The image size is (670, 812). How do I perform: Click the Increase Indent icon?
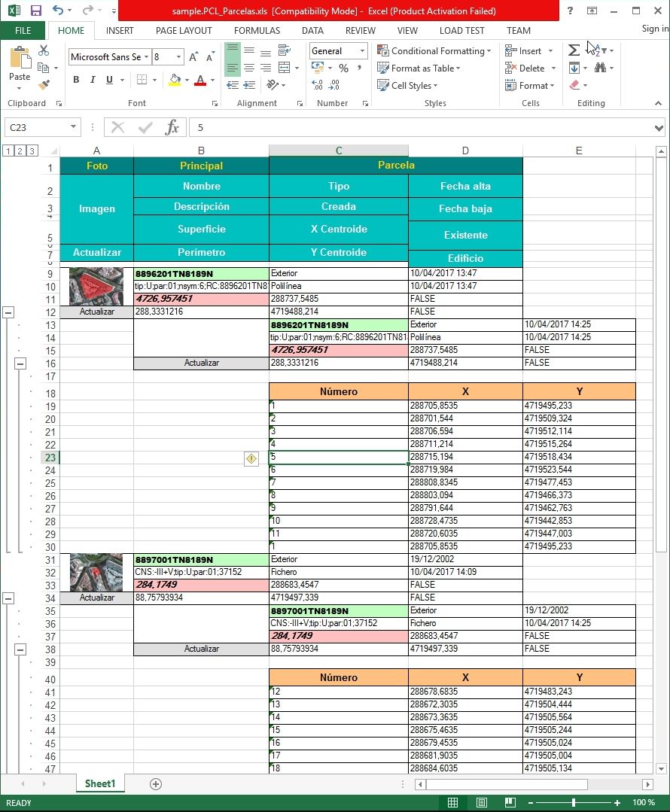249,85
